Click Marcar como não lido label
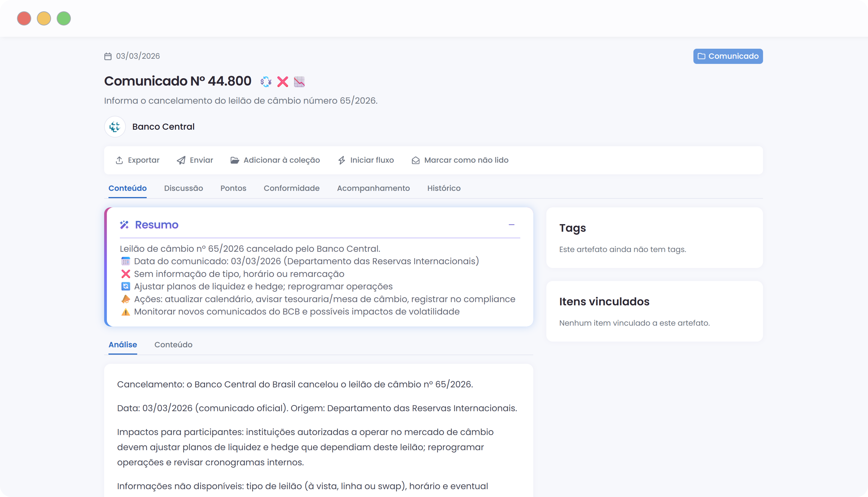This screenshot has height=497, width=868. (466, 160)
